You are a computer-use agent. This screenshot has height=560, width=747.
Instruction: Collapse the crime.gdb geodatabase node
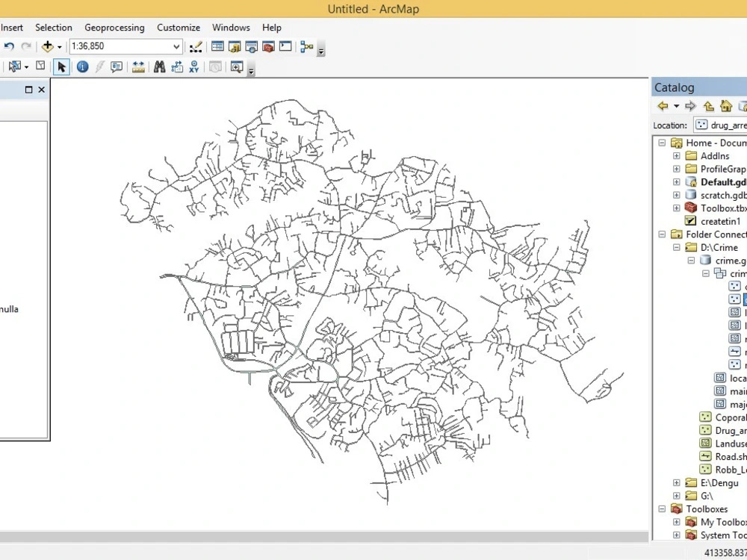click(691, 260)
